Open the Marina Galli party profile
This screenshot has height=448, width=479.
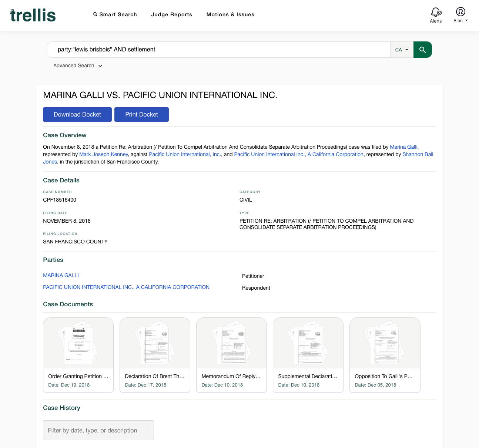click(x=61, y=275)
